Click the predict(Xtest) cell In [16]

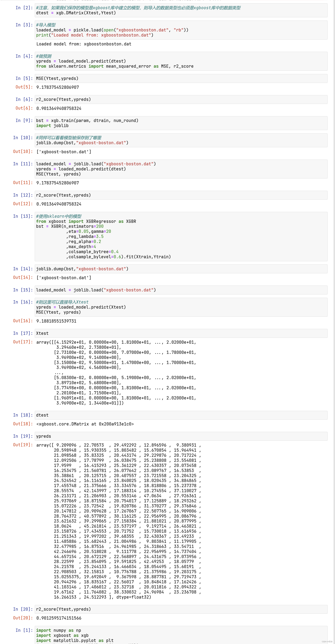tap(181, 307)
